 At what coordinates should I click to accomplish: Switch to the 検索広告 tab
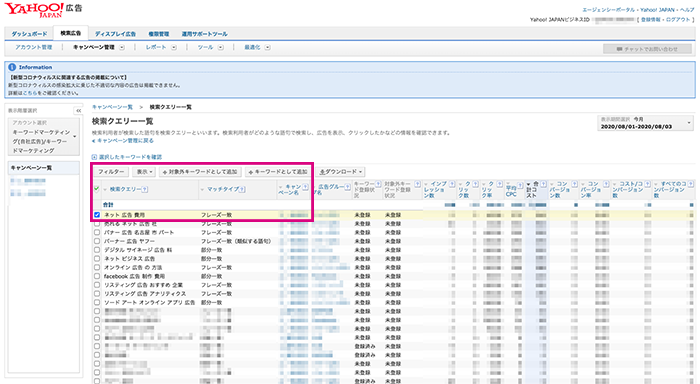pos(71,33)
